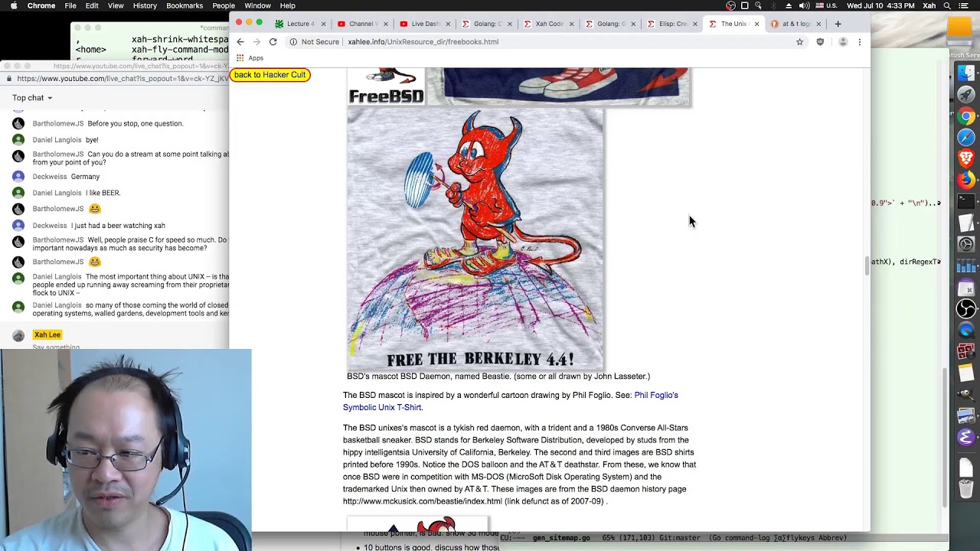The height and width of the screenshot is (551, 980).
Task: Open Terminal from the dock
Action: point(966,202)
